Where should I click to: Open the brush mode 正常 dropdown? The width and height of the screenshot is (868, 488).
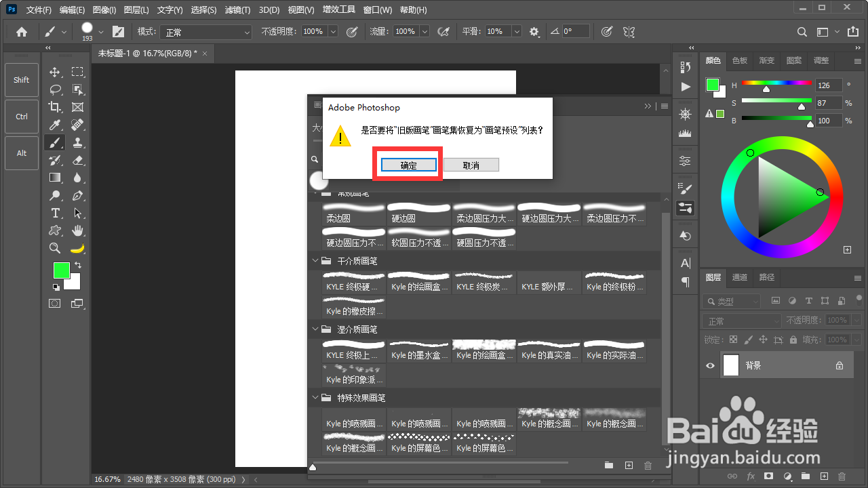point(207,32)
